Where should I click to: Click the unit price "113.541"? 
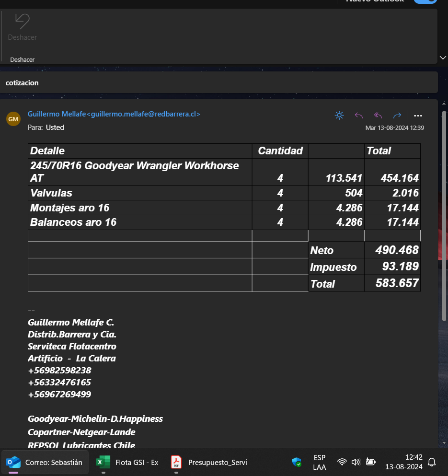pyautogui.click(x=344, y=178)
